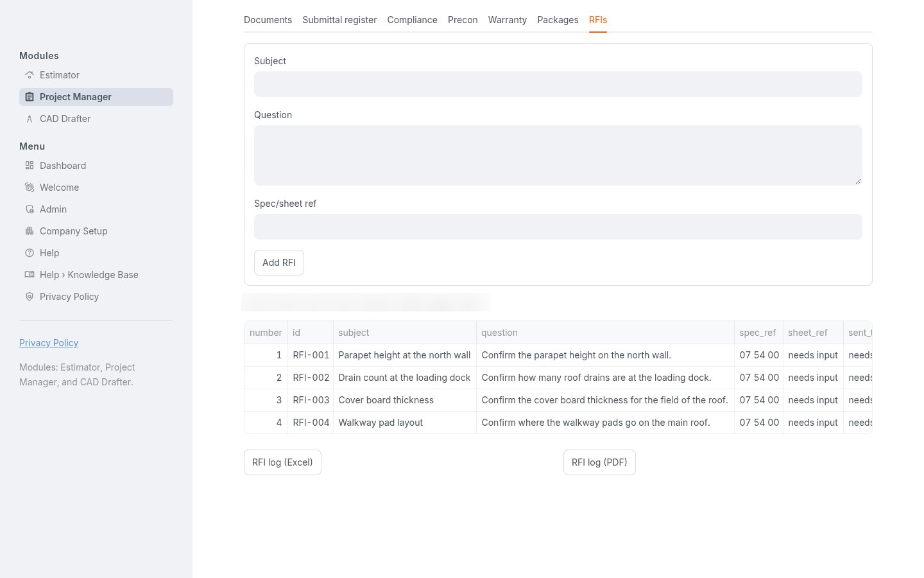Select CAD Drafter in Modules list

click(96, 119)
